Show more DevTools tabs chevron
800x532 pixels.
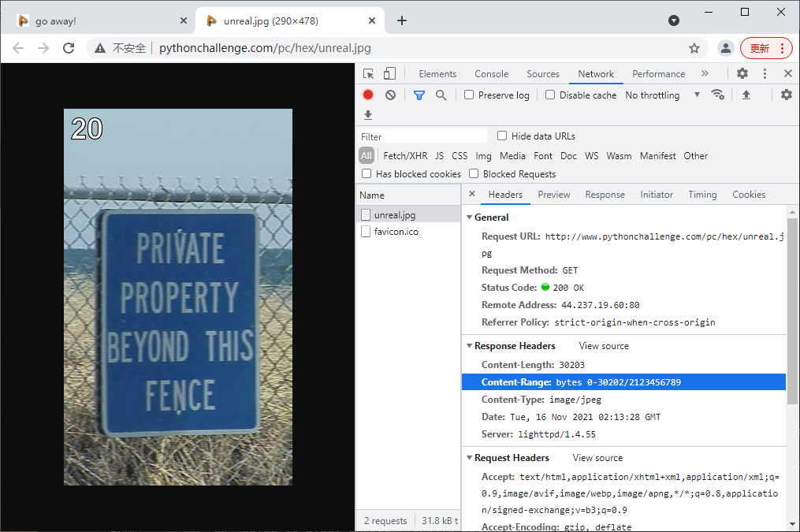[x=705, y=73]
